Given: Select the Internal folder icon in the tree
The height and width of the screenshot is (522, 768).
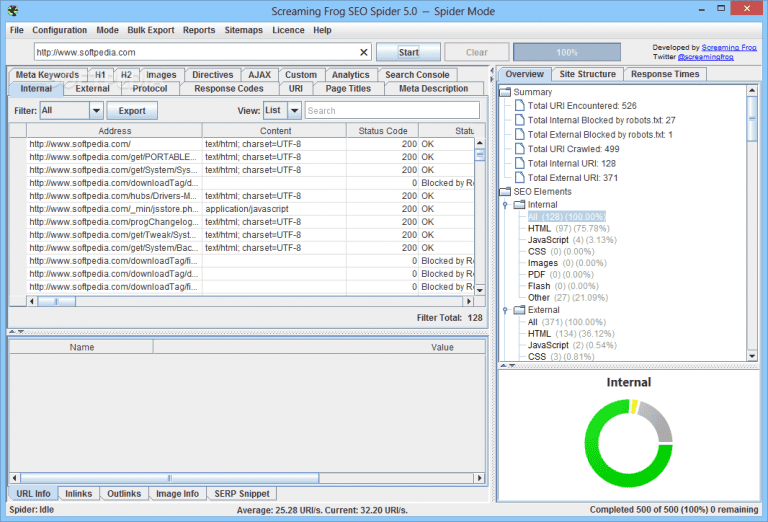Looking at the screenshot, I should click(x=520, y=204).
